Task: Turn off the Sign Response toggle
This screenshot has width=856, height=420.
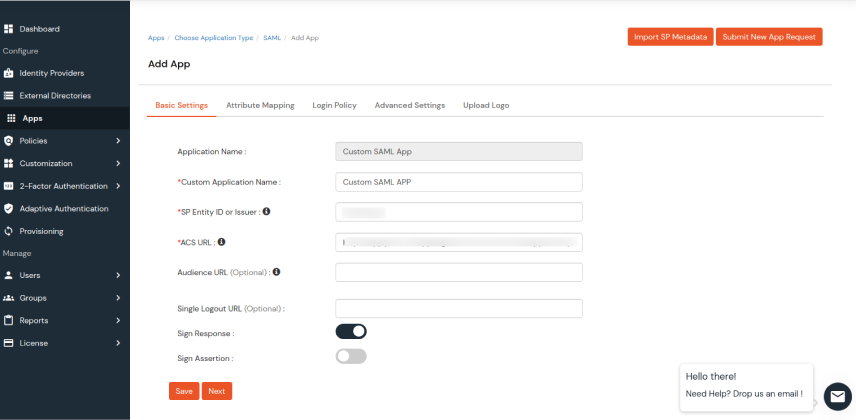Action: tap(351, 332)
